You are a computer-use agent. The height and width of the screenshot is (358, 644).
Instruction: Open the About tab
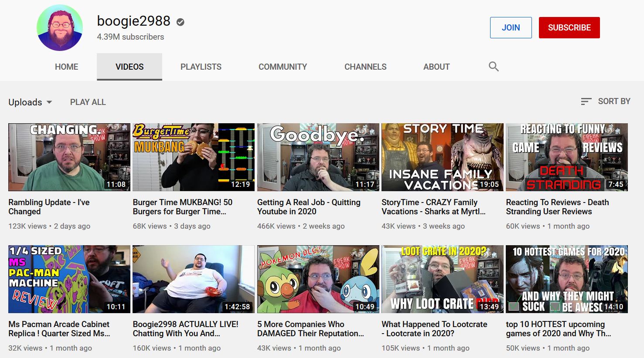pos(436,67)
